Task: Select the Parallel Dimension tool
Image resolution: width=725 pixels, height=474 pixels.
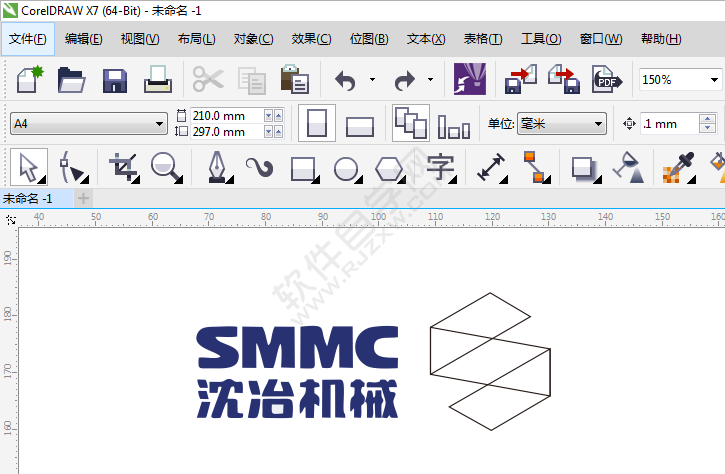Action: coord(492,168)
